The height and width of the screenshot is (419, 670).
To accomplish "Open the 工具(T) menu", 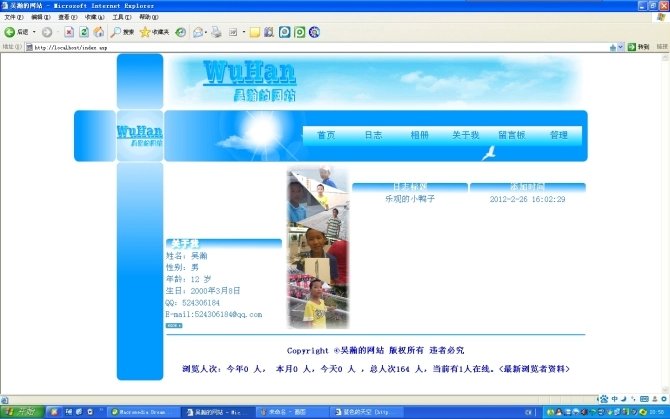I will click(120, 17).
